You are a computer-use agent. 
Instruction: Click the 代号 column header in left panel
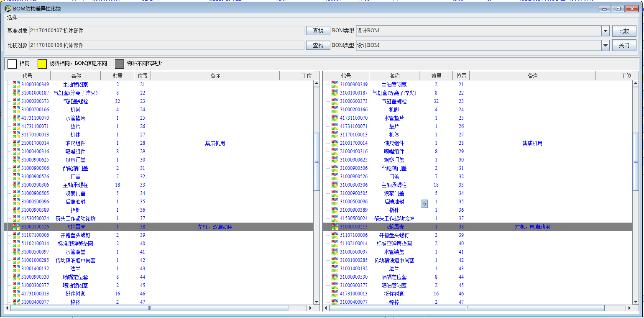coord(27,76)
